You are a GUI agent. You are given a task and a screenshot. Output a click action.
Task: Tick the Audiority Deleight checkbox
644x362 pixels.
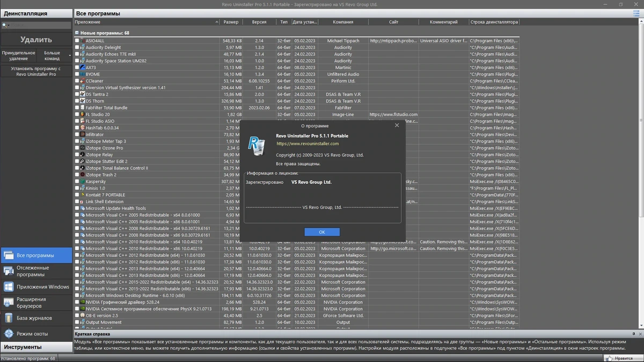(77, 47)
